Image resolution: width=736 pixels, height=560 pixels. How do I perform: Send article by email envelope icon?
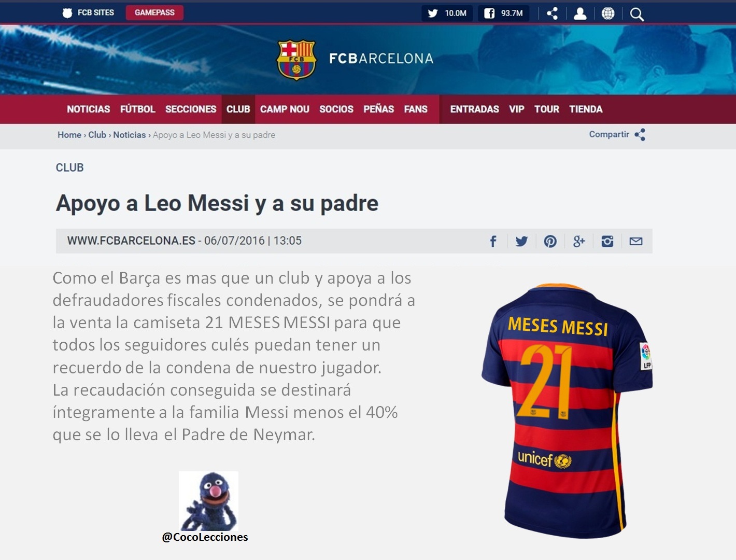tap(636, 241)
